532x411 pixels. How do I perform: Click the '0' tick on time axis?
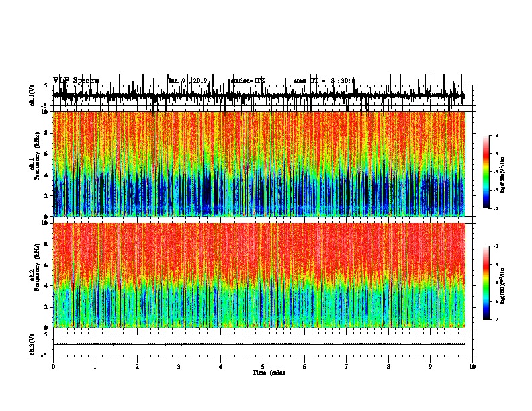click(53, 367)
